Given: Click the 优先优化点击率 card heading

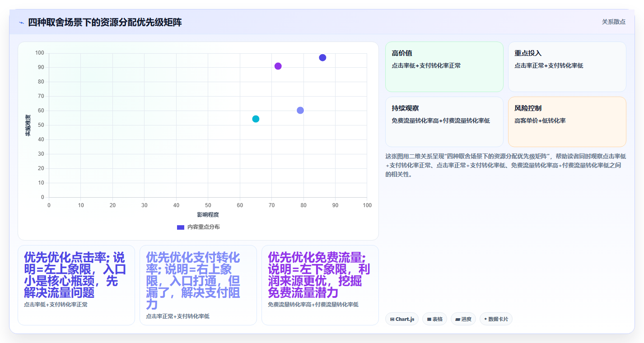Looking at the screenshot, I should [75, 275].
